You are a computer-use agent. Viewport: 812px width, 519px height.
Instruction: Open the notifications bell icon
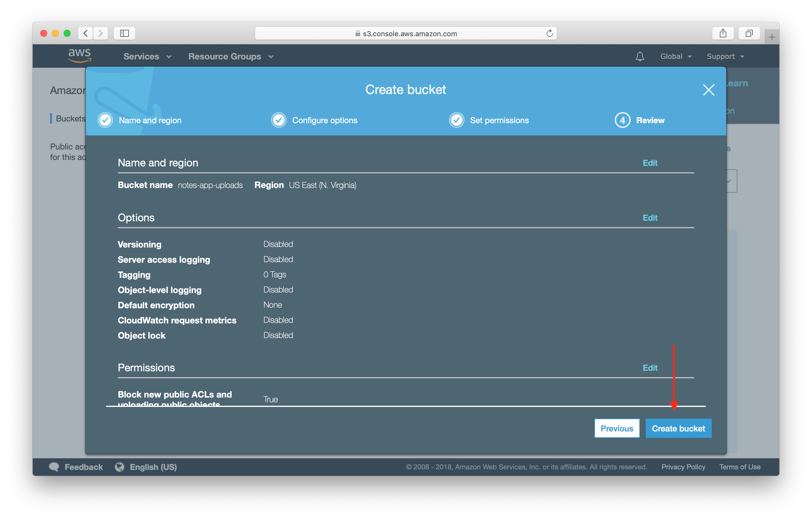click(x=640, y=56)
